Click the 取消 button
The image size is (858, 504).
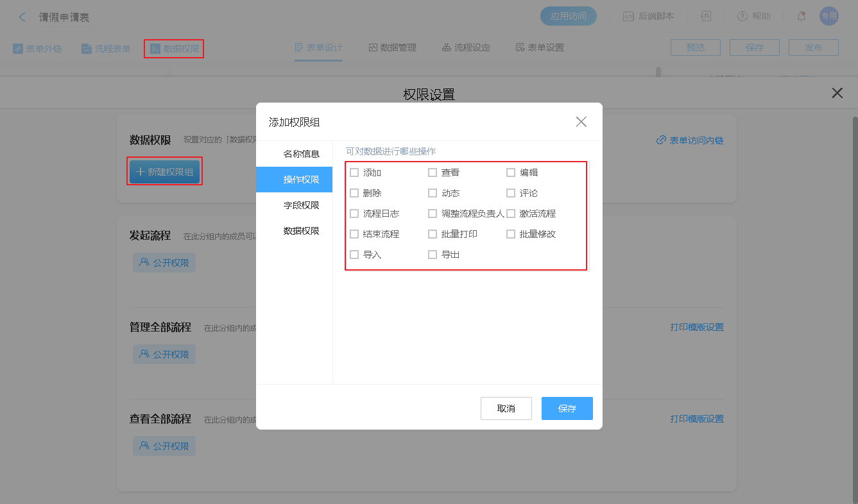(506, 408)
